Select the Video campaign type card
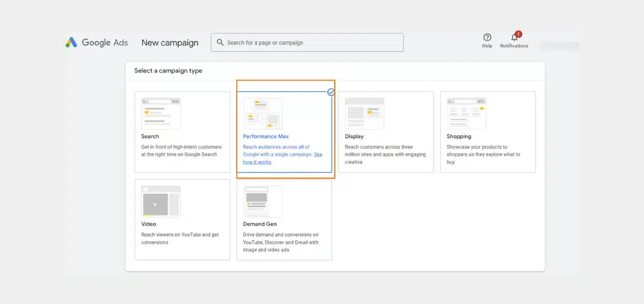 tap(182, 220)
